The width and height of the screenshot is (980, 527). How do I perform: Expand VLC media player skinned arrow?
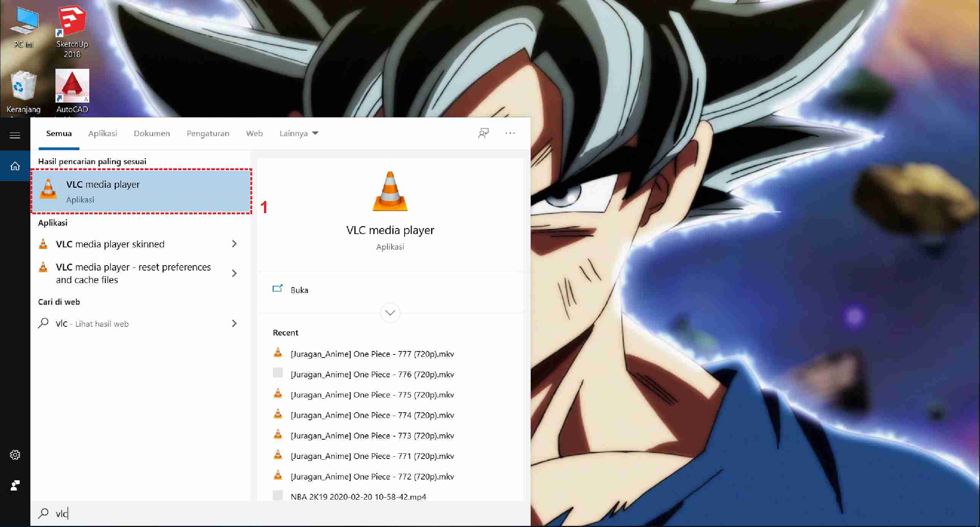tap(234, 244)
